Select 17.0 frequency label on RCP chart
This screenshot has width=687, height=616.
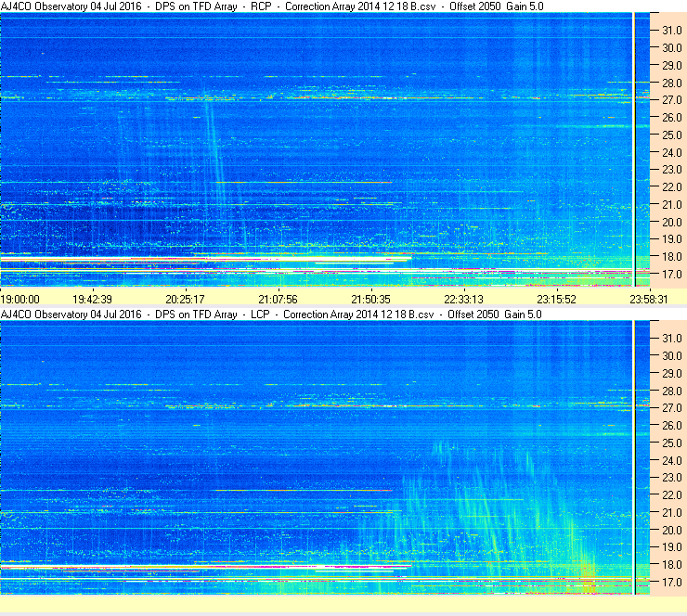point(672,275)
